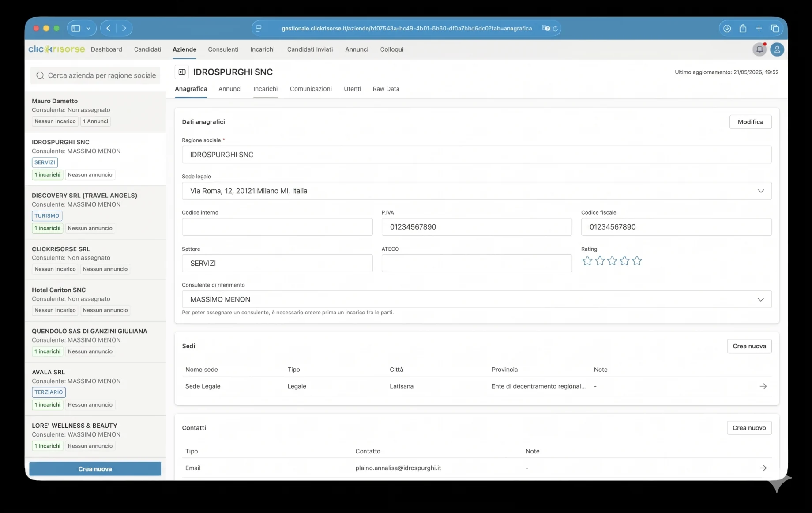Switch to the Raw Data tab
This screenshot has height=513, width=812.
click(x=386, y=89)
